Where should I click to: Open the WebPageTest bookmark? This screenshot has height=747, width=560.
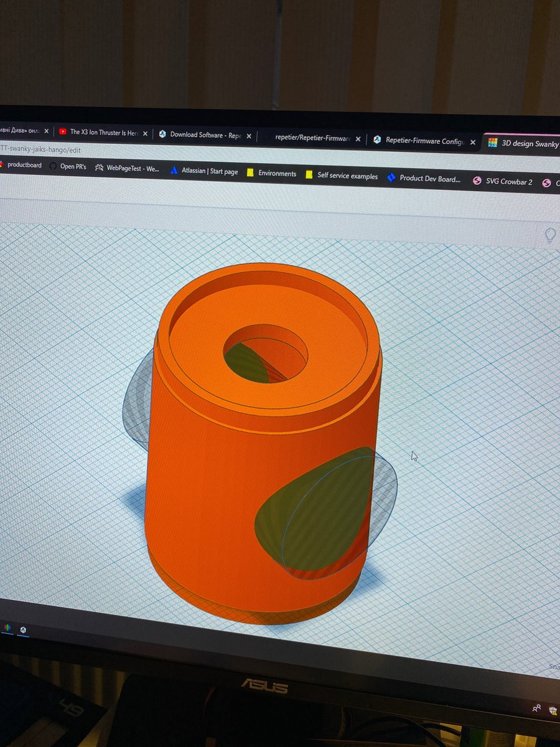pyautogui.click(x=128, y=168)
